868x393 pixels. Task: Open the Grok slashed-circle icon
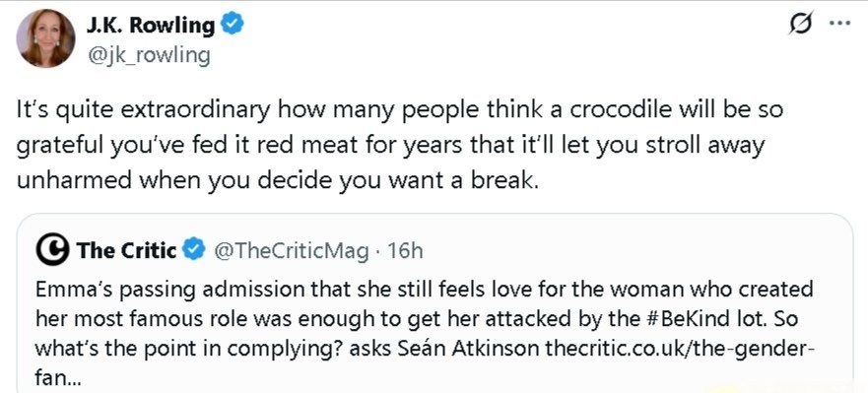[802, 24]
